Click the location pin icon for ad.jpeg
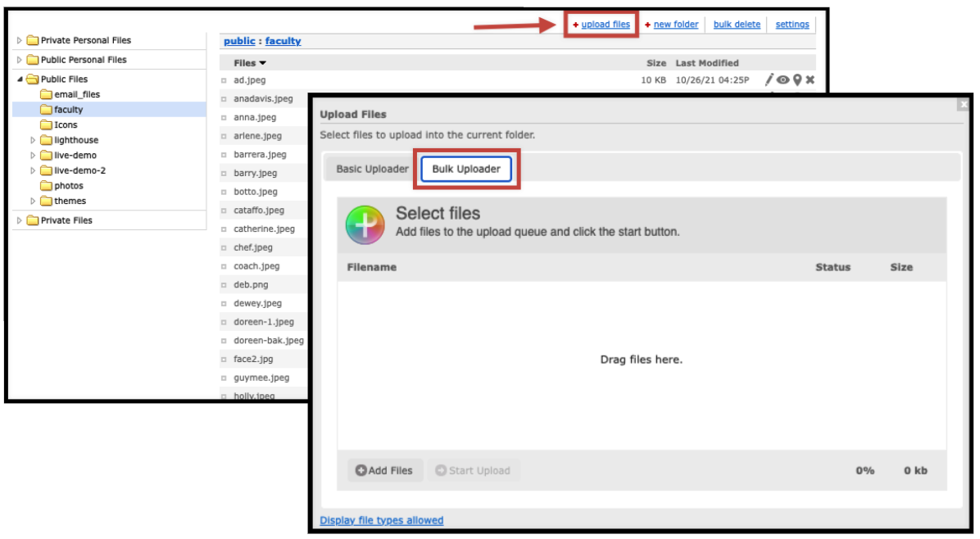The height and width of the screenshot is (539, 980). (x=797, y=80)
